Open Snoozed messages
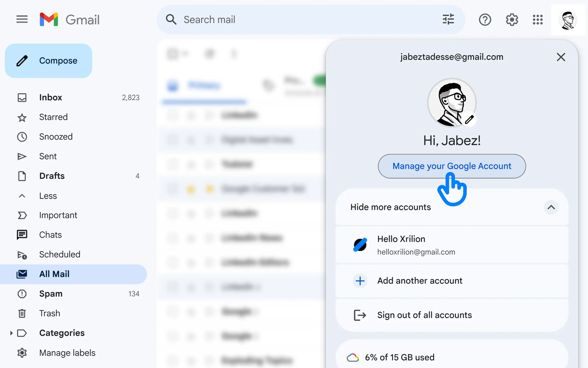This screenshot has width=588, height=368. tap(73, 137)
